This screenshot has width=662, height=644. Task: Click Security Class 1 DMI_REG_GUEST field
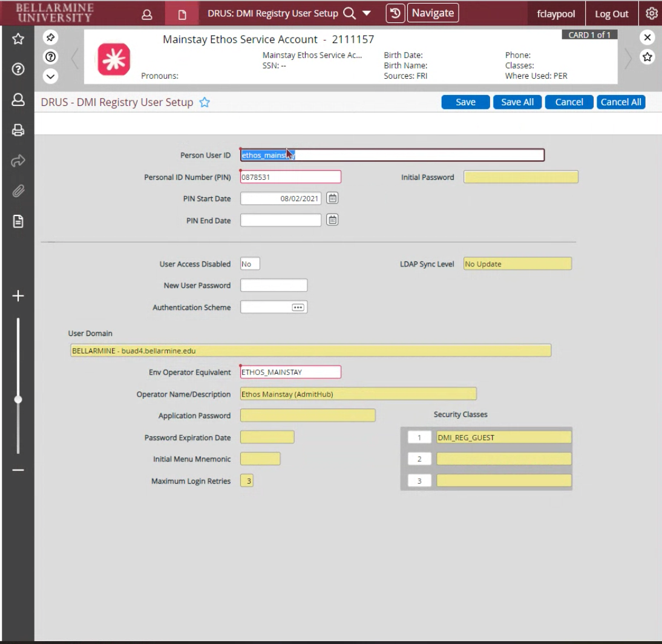tap(503, 438)
